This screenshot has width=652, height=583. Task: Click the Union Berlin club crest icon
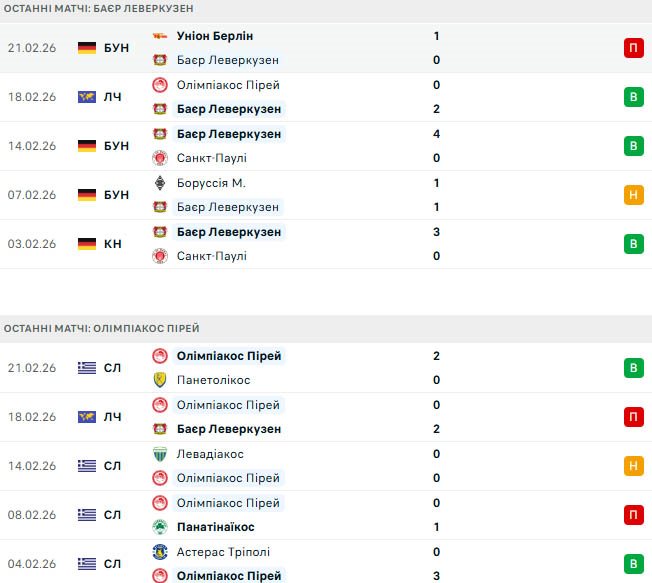coord(159,36)
